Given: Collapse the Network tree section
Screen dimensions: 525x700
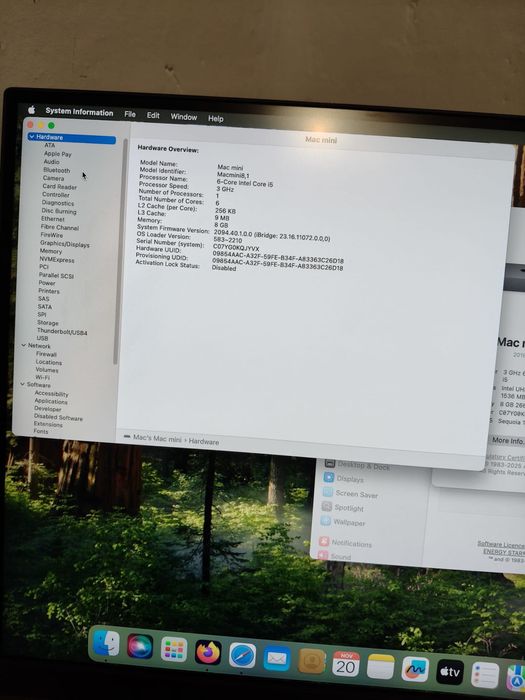Looking at the screenshot, I should (x=24, y=345).
